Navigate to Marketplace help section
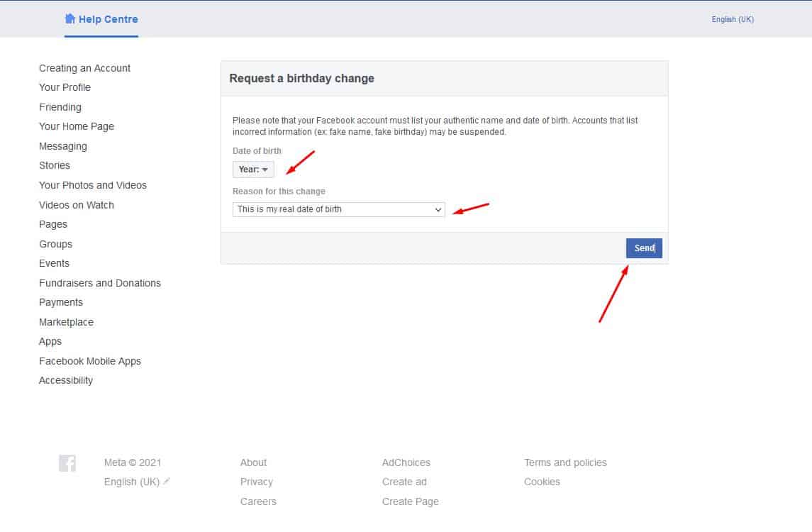 pyautogui.click(x=66, y=322)
